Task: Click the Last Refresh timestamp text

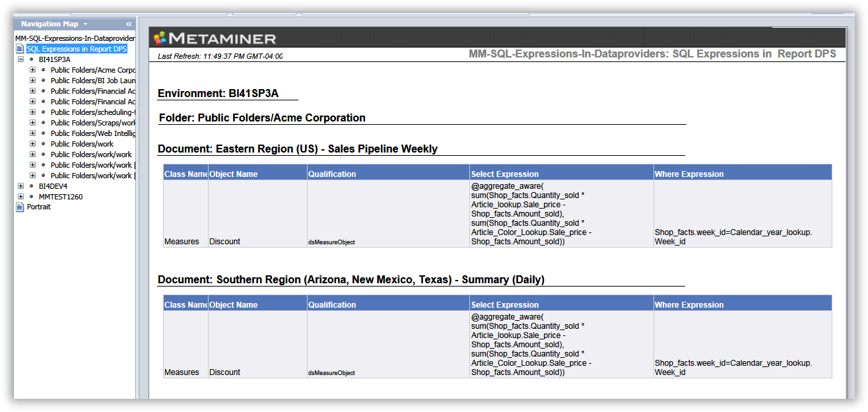Action: pos(220,56)
